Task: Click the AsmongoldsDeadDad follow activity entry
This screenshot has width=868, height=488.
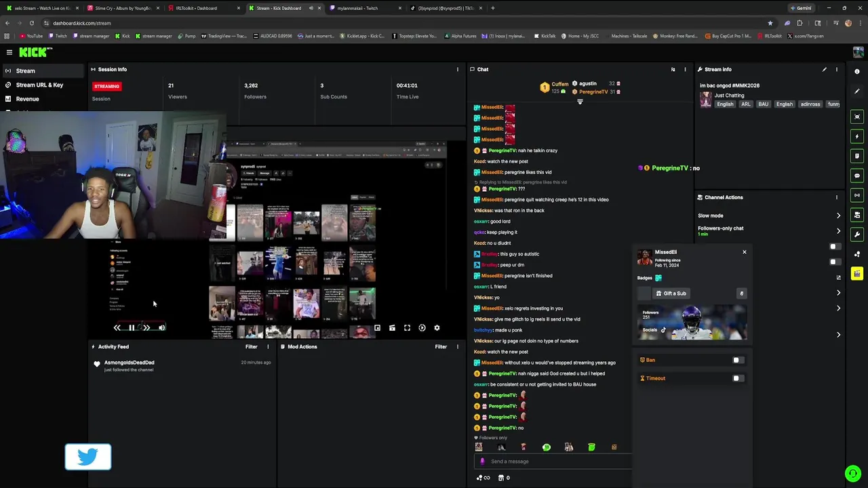Action: coord(183,366)
